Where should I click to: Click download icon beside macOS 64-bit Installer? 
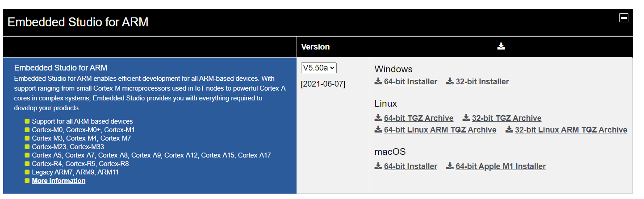pyautogui.click(x=378, y=166)
